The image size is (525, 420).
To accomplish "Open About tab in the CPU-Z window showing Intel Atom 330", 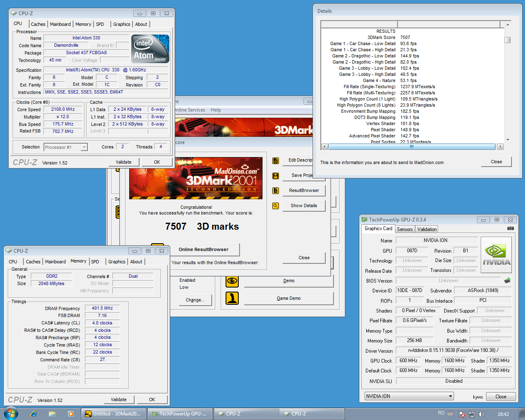I will (x=141, y=24).
